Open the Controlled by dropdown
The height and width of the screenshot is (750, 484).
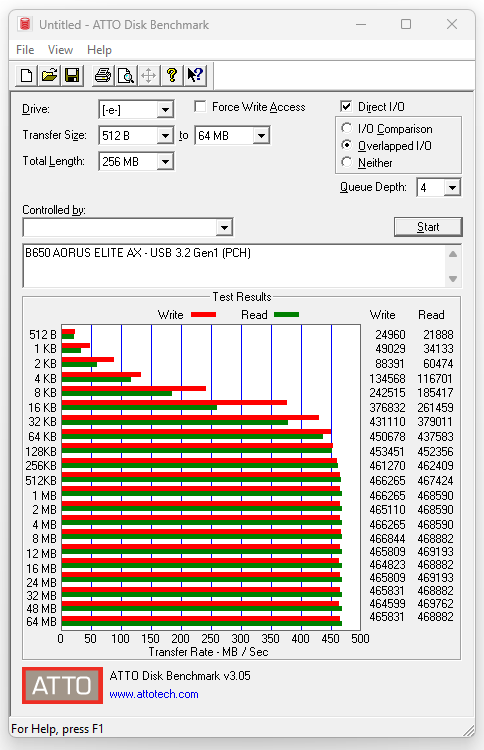[224, 227]
